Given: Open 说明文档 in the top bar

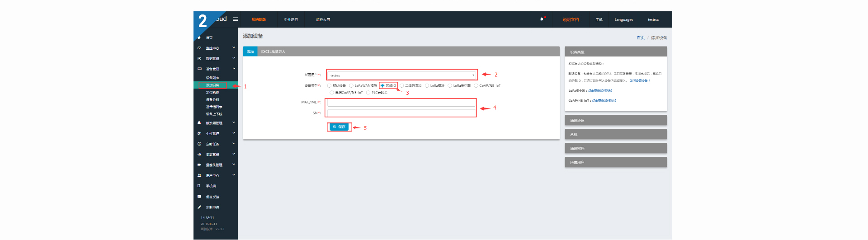Looking at the screenshot, I should [571, 19].
